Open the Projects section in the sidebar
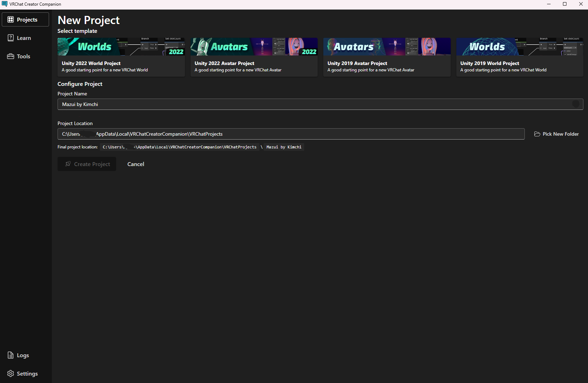 (x=25, y=19)
